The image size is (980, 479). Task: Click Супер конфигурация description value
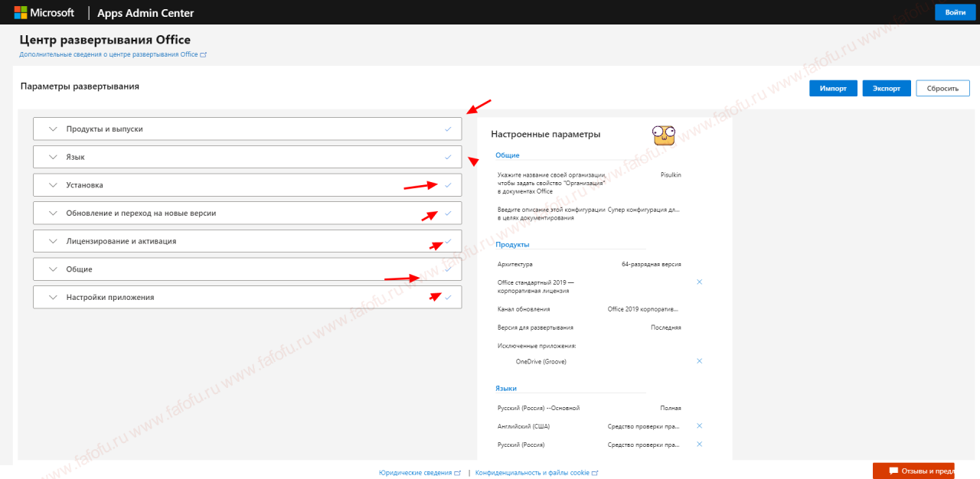643,209
